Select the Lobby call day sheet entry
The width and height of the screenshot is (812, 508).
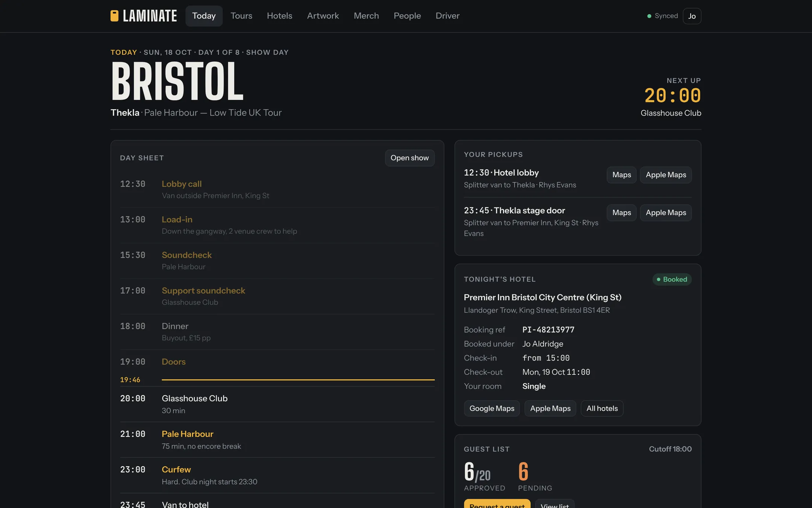coord(277,190)
